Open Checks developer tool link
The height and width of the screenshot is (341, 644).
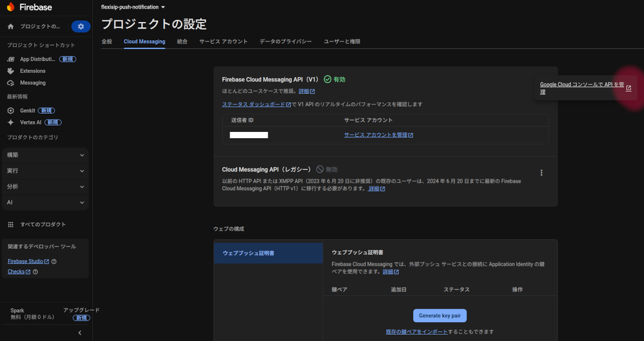coord(19,272)
